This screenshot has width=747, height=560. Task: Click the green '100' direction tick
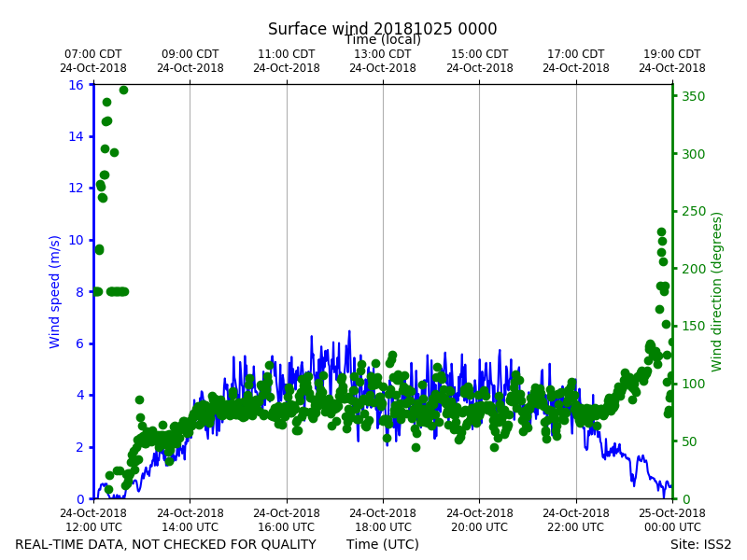click(693, 384)
